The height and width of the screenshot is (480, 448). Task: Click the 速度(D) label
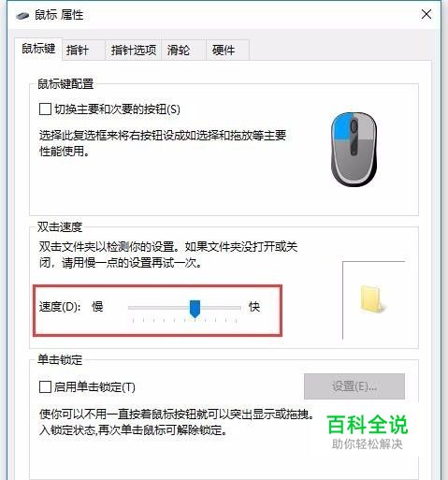click(60, 307)
